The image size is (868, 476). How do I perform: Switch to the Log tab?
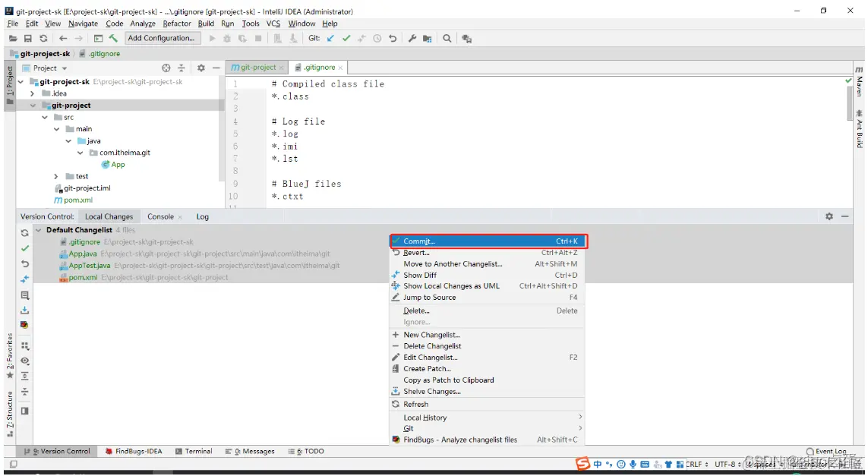coord(203,216)
